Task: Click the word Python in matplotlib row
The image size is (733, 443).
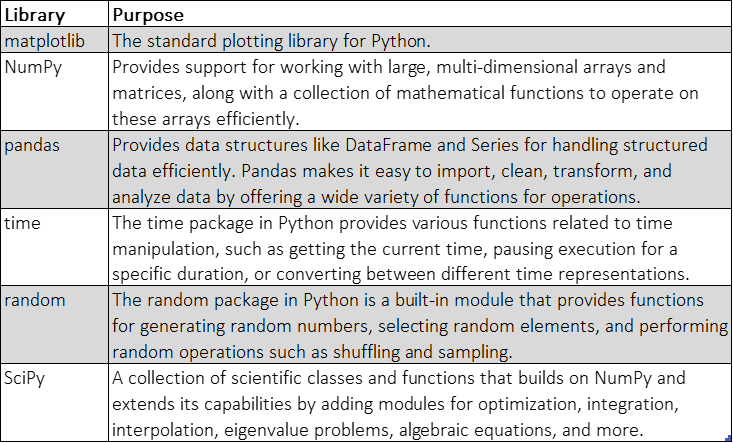Action: pos(401,42)
